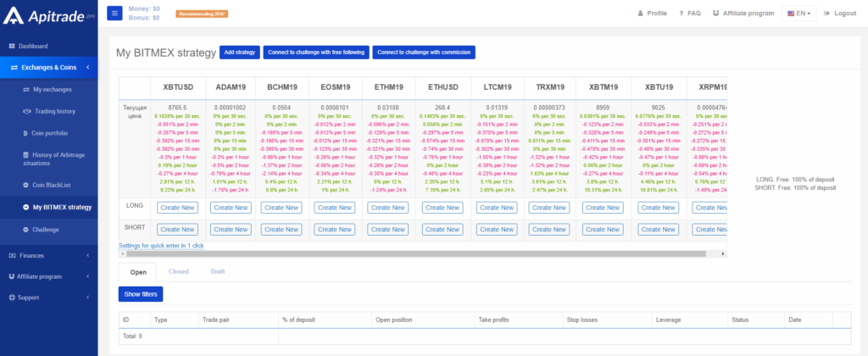This screenshot has width=868, height=356.
Task: Create New SHORT for ETHM19
Action: [388, 229]
